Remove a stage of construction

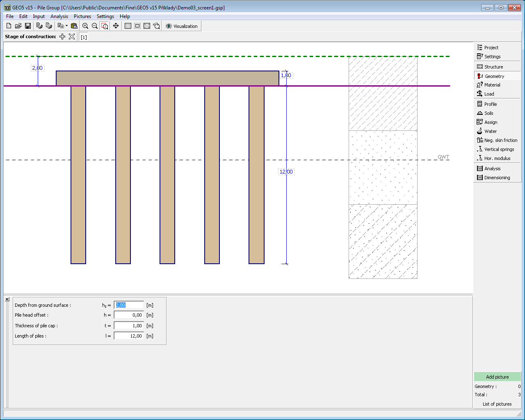72,37
